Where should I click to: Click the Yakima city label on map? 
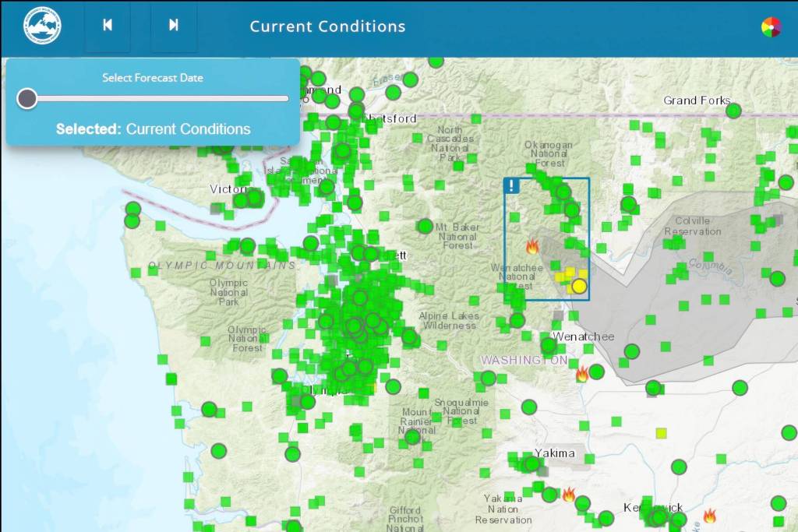tap(555, 453)
